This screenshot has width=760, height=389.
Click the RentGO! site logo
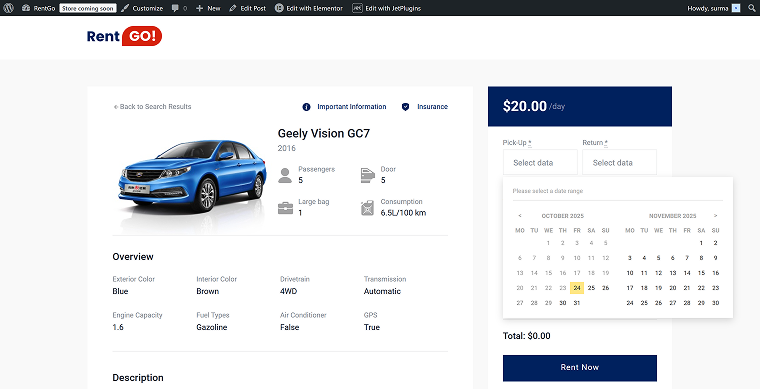pos(124,36)
